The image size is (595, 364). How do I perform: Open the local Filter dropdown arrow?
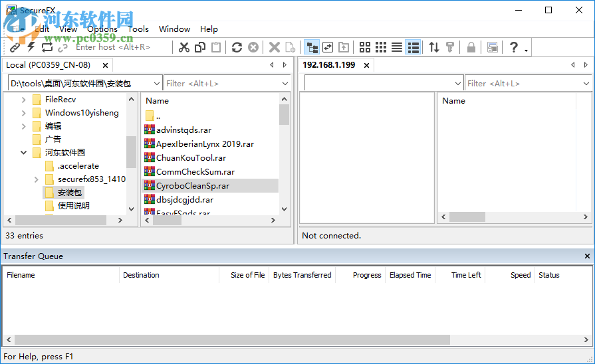tap(285, 84)
